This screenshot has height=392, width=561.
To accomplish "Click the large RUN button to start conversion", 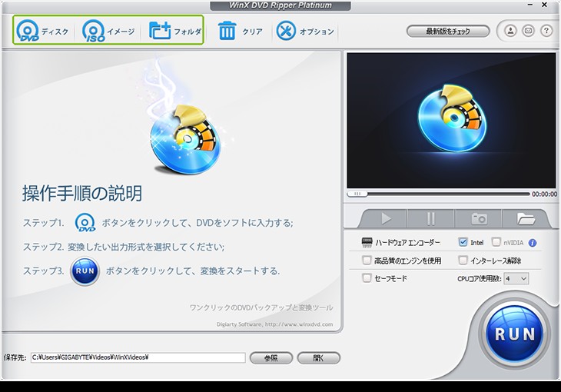I will point(514,334).
